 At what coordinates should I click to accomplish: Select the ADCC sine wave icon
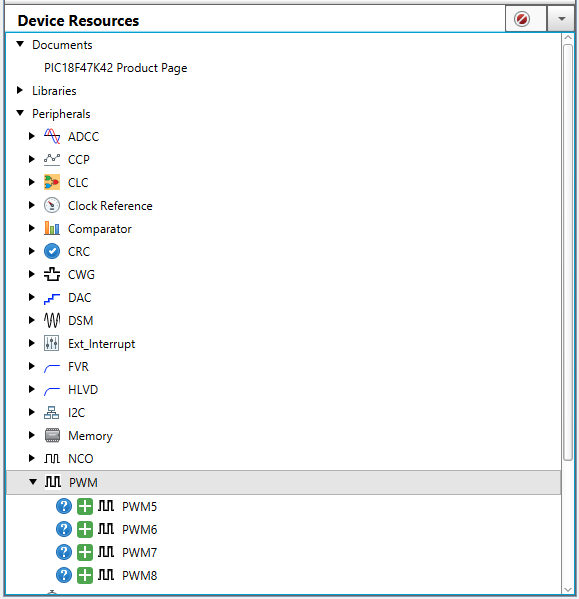point(52,136)
